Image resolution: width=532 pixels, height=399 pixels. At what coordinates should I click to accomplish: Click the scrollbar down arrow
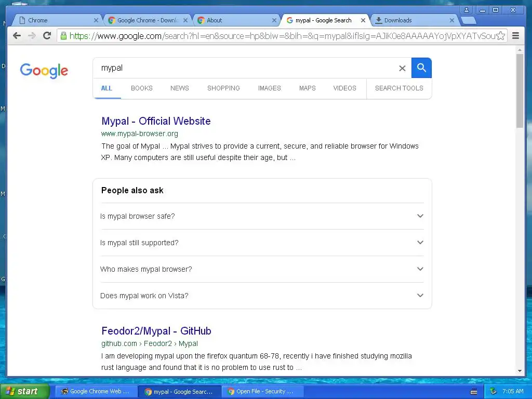(x=520, y=371)
